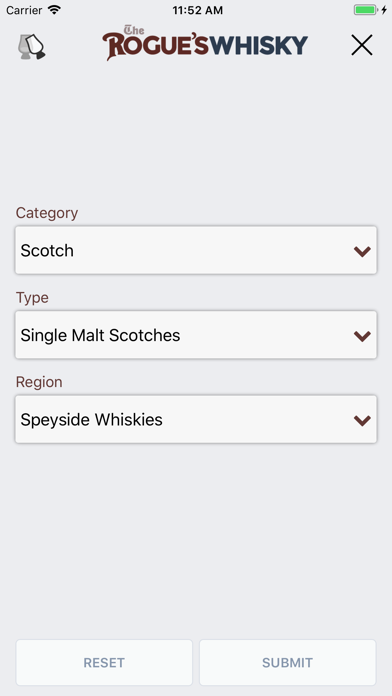Screen dimensions: 392x696
Task: Open the Speyside Whiskies selector
Action: [196, 419]
